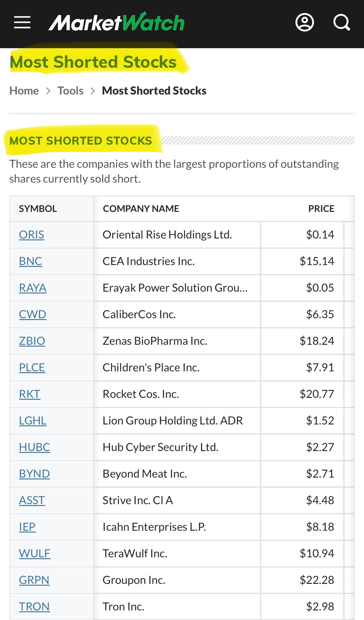Open the user profile account icon
The width and height of the screenshot is (364, 620).
coord(305,23)
